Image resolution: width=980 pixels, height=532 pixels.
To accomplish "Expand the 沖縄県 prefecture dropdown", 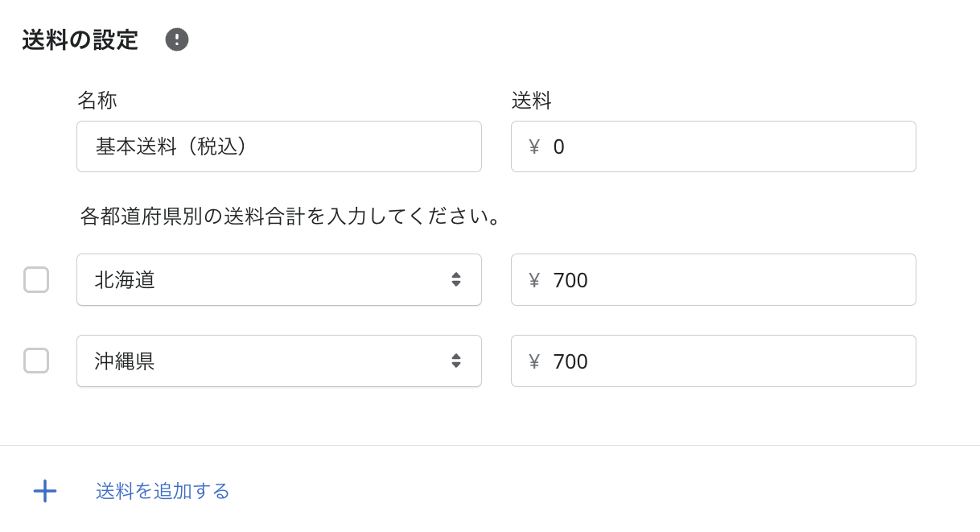I will [x=278, y=361].
